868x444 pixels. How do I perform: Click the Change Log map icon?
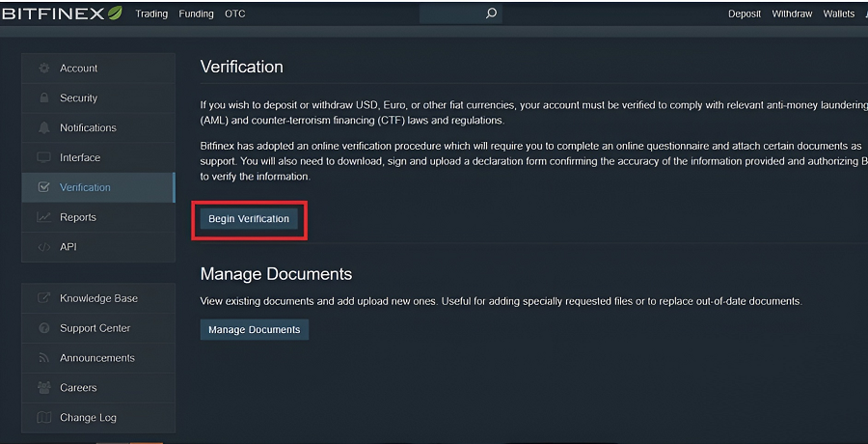(x=43, y=417)
